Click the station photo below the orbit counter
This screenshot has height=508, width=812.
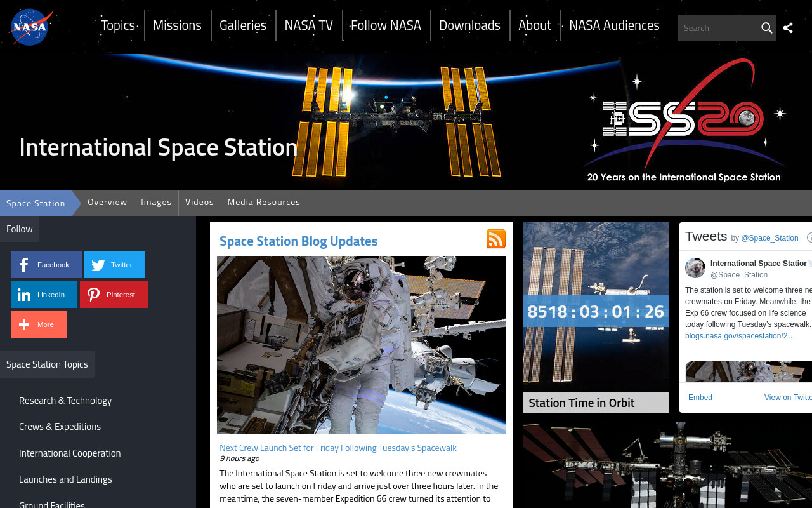click(x=667, y=465)
